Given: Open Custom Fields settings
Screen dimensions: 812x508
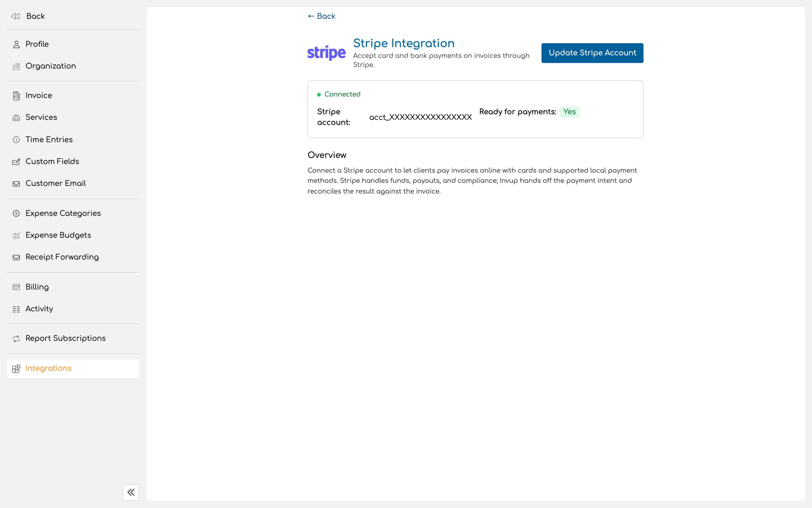Looking at the screenshot, I should (x=73, y=162).
